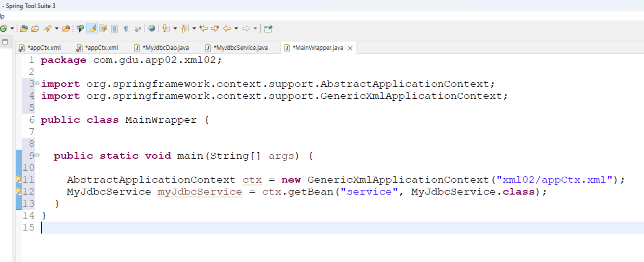Click MainWrapper class name on line 6

pos(161,120)
